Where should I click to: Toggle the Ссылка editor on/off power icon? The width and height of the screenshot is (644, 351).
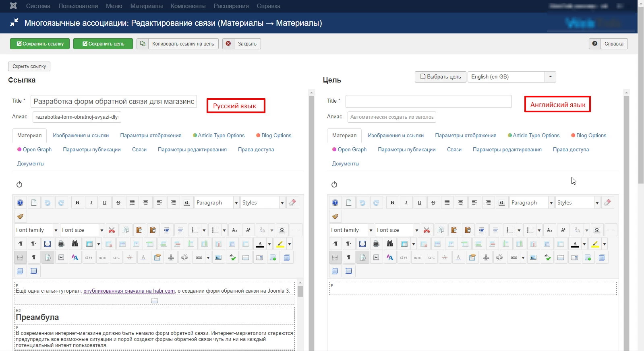(x=19, y=184)
